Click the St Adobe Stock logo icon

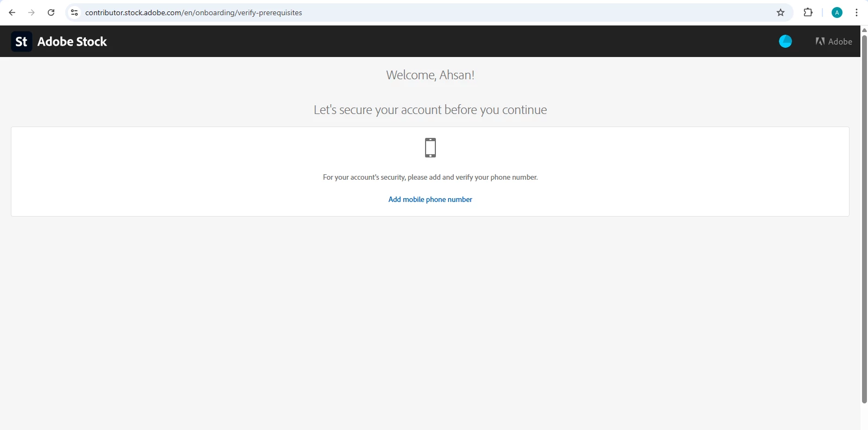pos(22,41)
